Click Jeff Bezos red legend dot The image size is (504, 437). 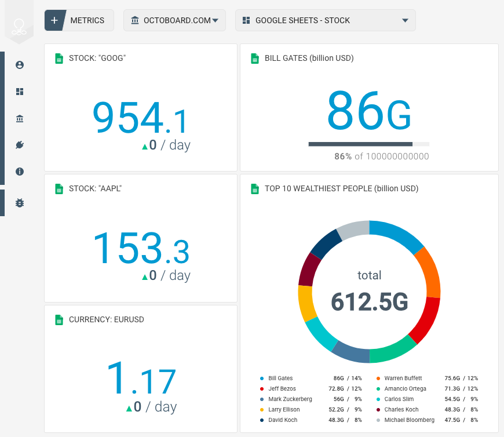[262, 389]
